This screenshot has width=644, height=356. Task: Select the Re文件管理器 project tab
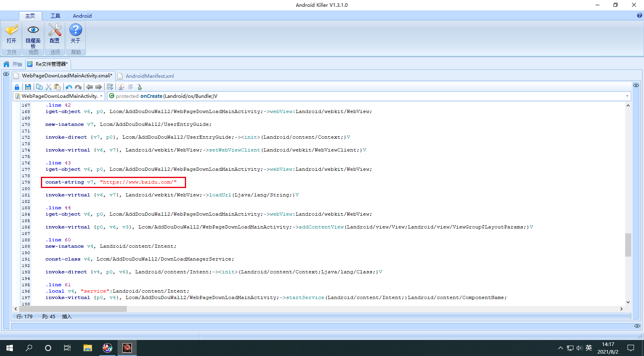tap(48, 64)
